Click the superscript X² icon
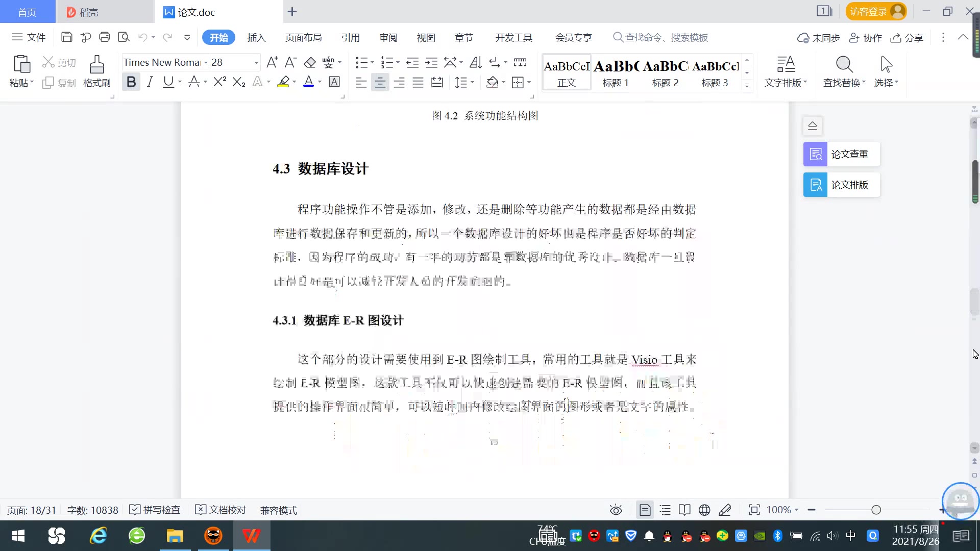Screen dimensions: 980x551 click(219, 82)
